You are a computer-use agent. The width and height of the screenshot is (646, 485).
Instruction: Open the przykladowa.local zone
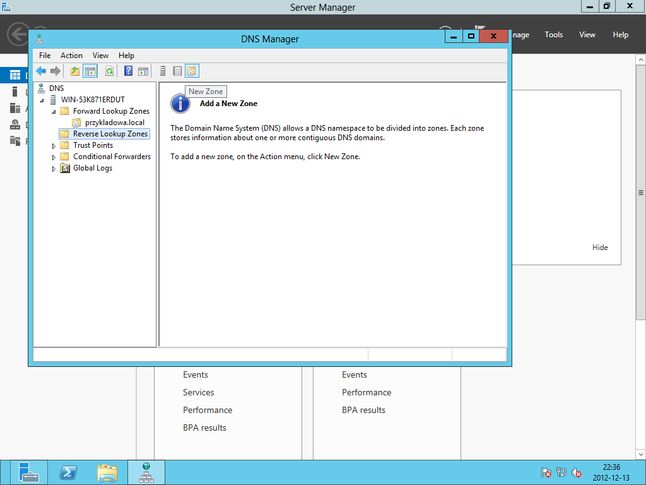[x=115, y=122]
